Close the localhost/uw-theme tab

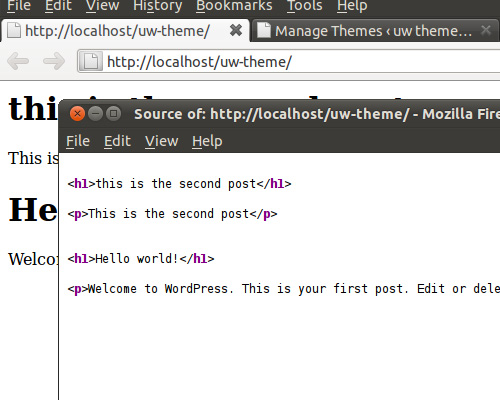point(236,31)
